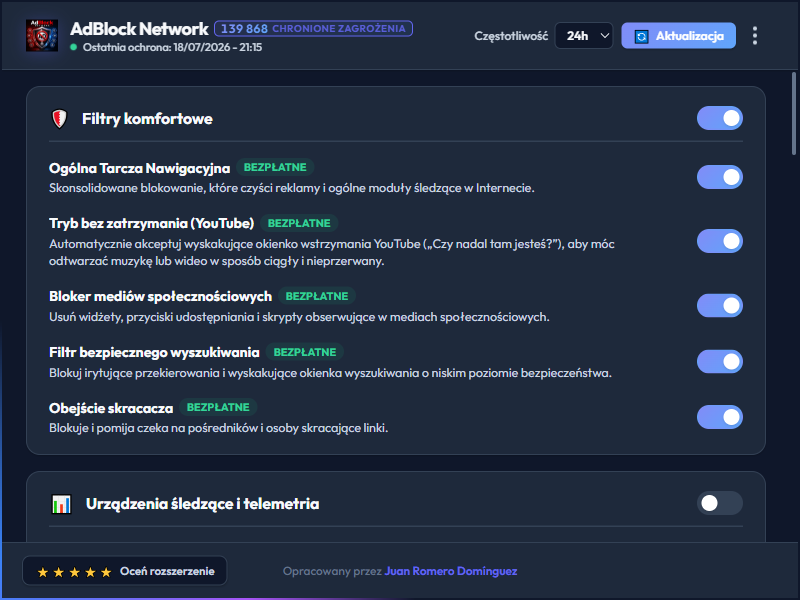Click the refresh icon in Aktualizacja button

[641, 36]
